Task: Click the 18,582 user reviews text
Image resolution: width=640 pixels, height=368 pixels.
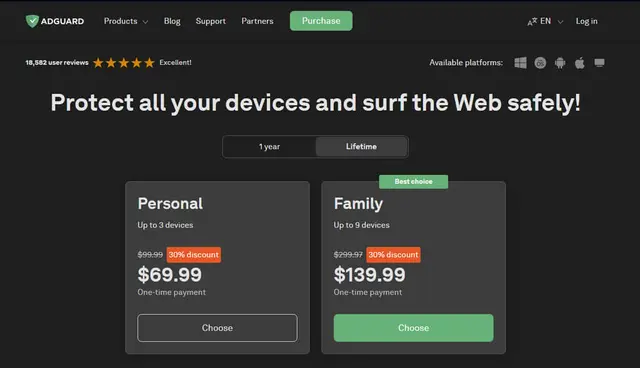Action: pyautogui.click(x=57, y=62)
